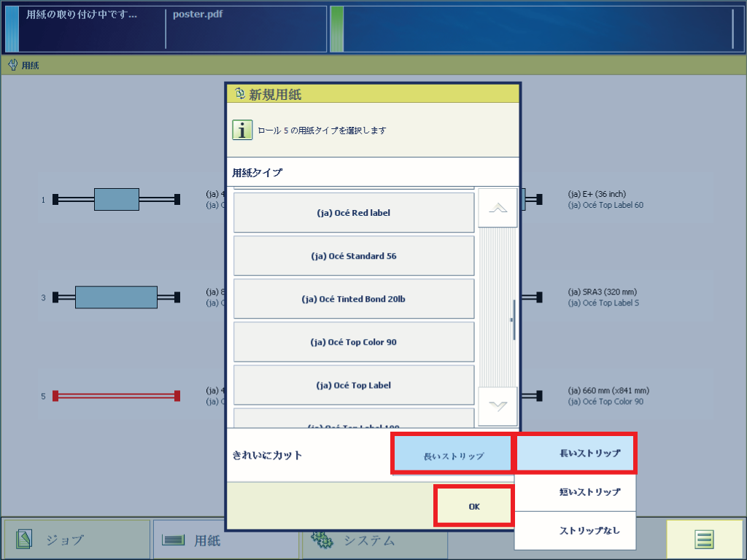Choose Océ Top Color 90 media type

354,342
